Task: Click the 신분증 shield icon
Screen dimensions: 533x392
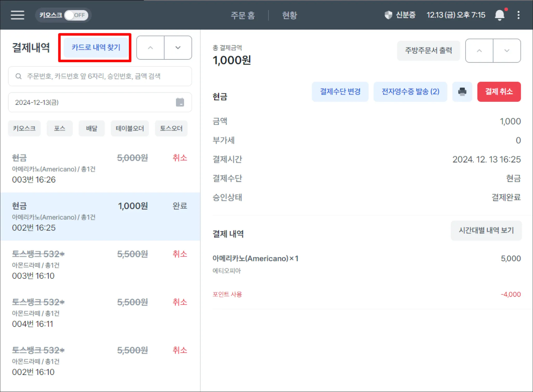Action: pos(388,15)
